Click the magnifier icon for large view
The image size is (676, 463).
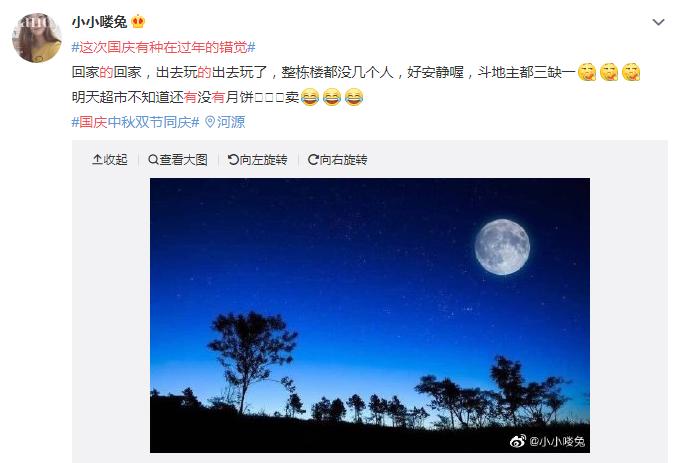pos(153,160)
